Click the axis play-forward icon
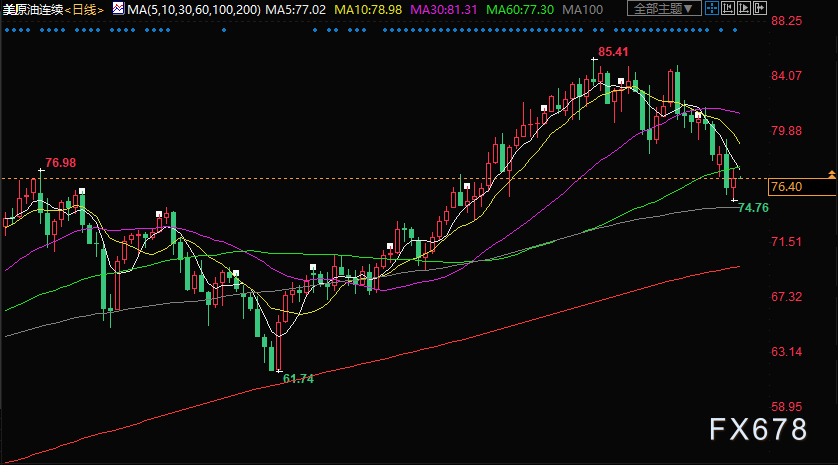 tap(744, 8)
